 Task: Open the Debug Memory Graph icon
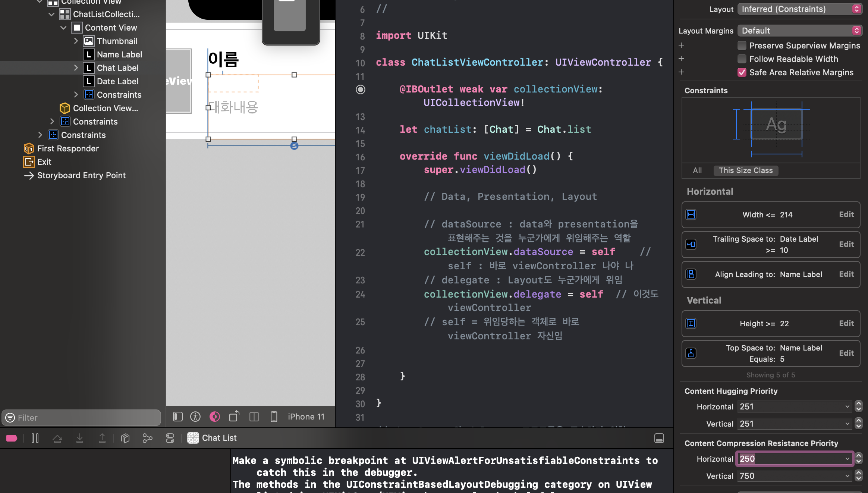[148, 438]
